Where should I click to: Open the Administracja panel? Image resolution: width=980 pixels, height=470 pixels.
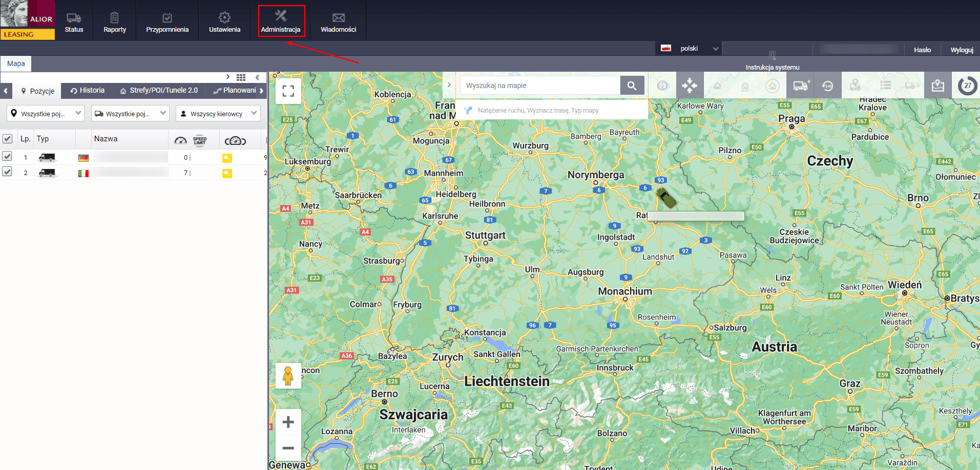pyautogui.click(x=281, y=22)
